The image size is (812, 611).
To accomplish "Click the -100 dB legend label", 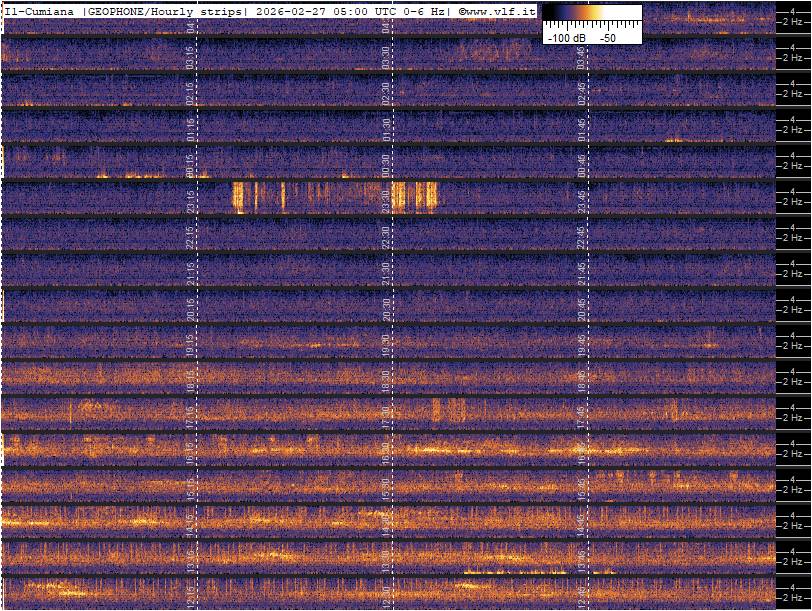I will (565, 37).
